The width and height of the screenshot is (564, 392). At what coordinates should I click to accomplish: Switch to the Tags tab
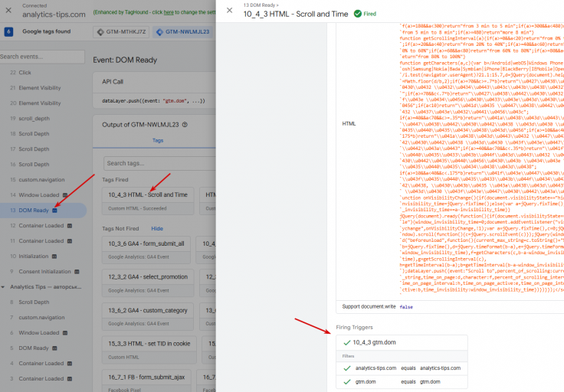tap(158, 140)
